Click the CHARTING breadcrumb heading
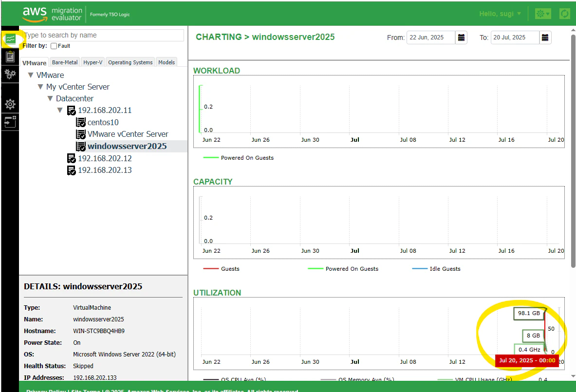 (219, 37)
